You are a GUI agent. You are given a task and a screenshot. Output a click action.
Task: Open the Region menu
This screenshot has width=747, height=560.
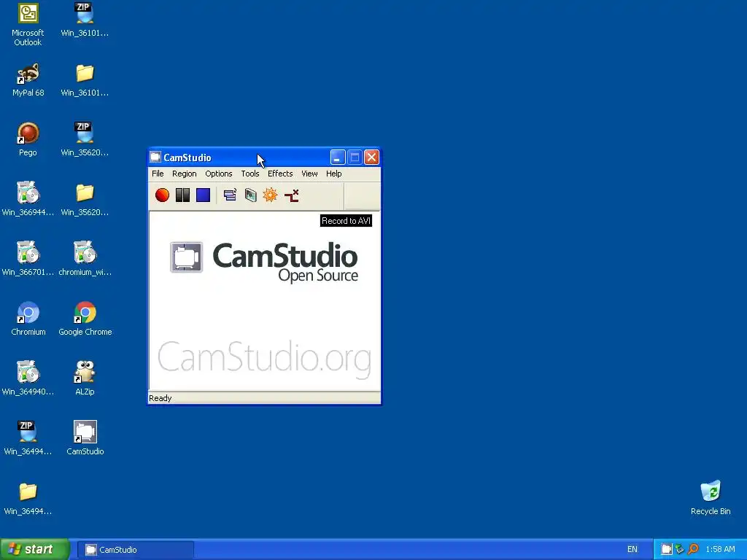coord(185,174)
